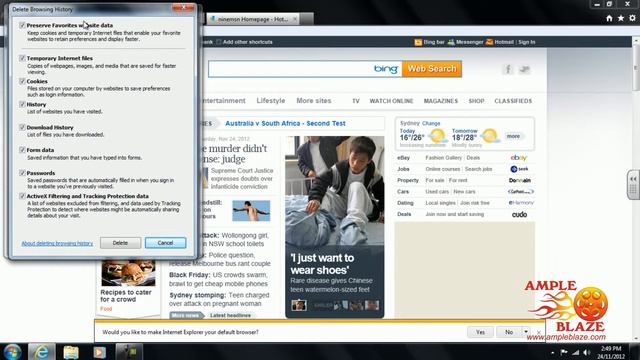Screen dimensions: 640x360
Task: Click the Change link next to Sydney
Action: click(x=431, y=123)
